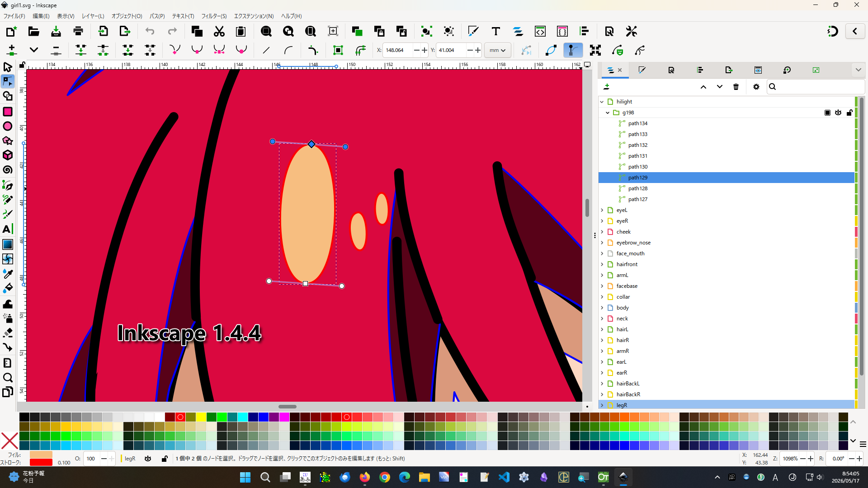Toggle show path outline button
The width and height of the screenshot is (868, 488).
551,50
